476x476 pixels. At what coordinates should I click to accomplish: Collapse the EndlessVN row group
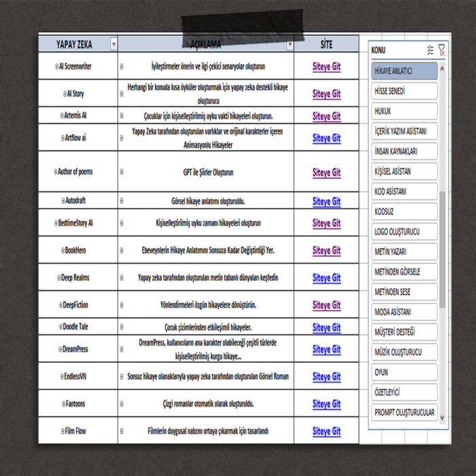pos(62,377)
